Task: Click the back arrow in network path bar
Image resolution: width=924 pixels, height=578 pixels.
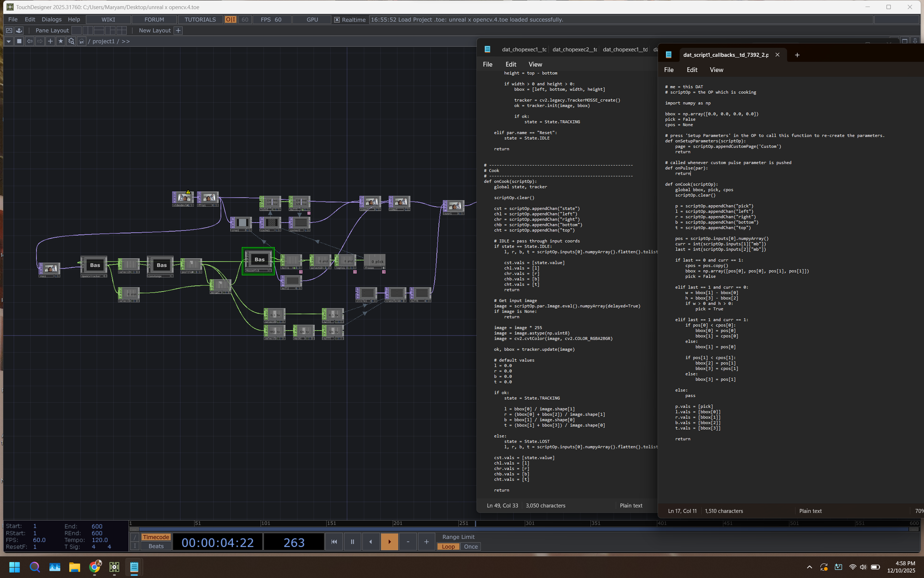Action: (30, 41)
